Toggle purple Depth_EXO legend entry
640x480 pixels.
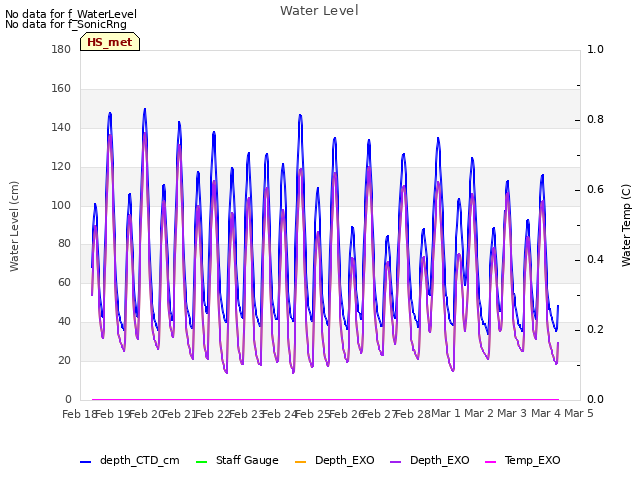tap(429, 460)
